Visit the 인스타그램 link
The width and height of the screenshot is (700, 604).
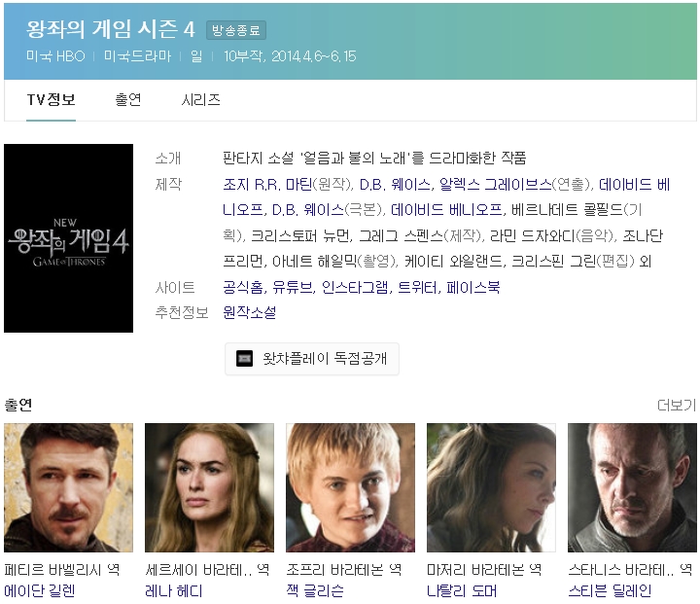click(355, 288)
